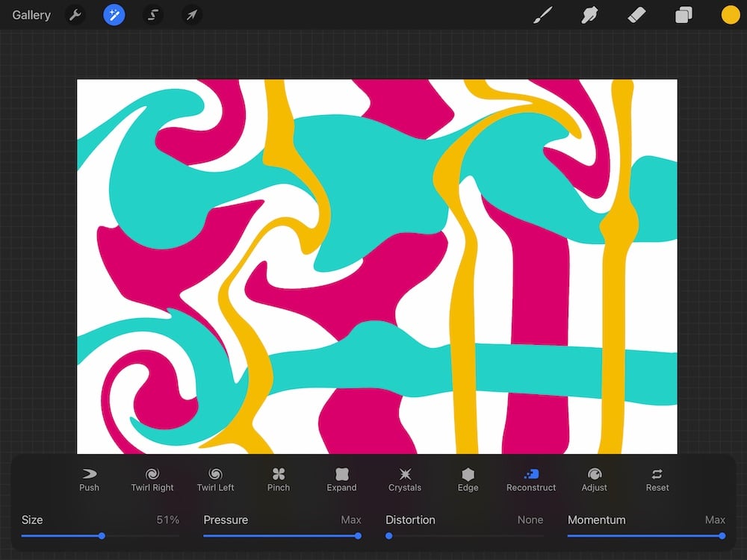
Task: Choose the Twirl Left liquify mode
Action: (215, 480)
